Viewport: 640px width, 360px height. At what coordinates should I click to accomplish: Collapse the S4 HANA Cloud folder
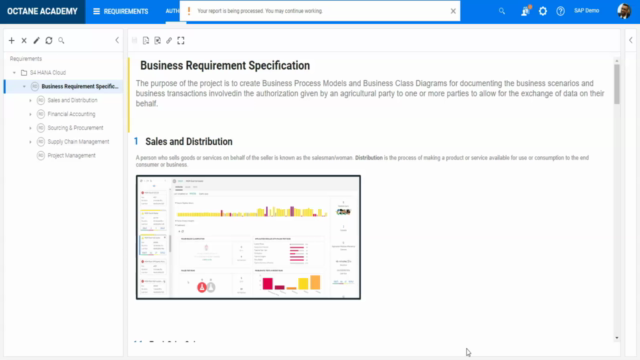pos(14,73)
